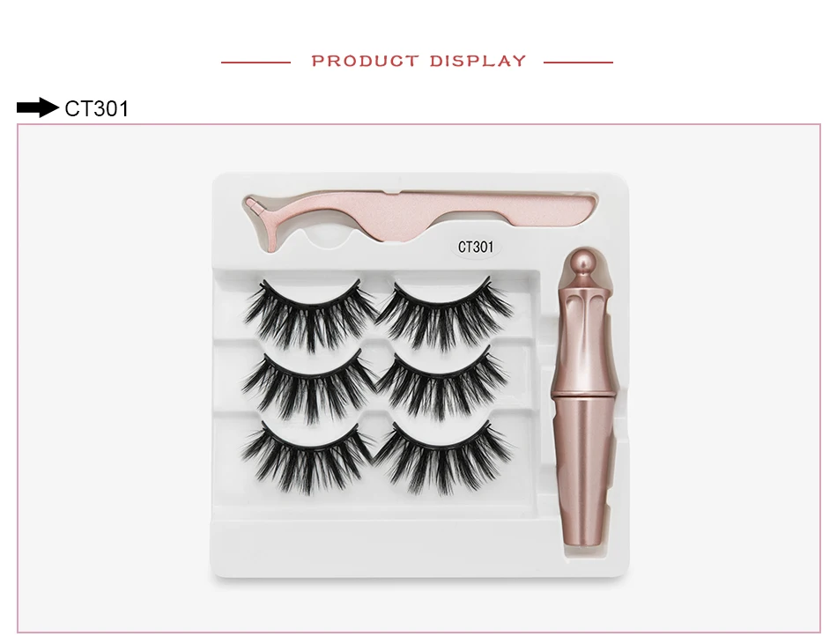
Task: Click the top-right eyelash
Action: (444, 314)
